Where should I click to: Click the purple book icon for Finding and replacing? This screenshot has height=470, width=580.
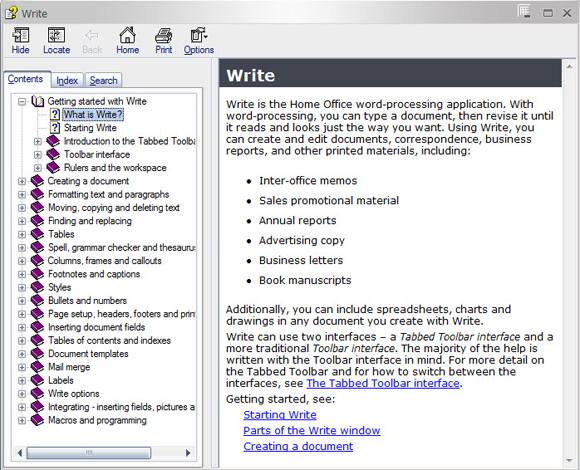coord(37,221)
